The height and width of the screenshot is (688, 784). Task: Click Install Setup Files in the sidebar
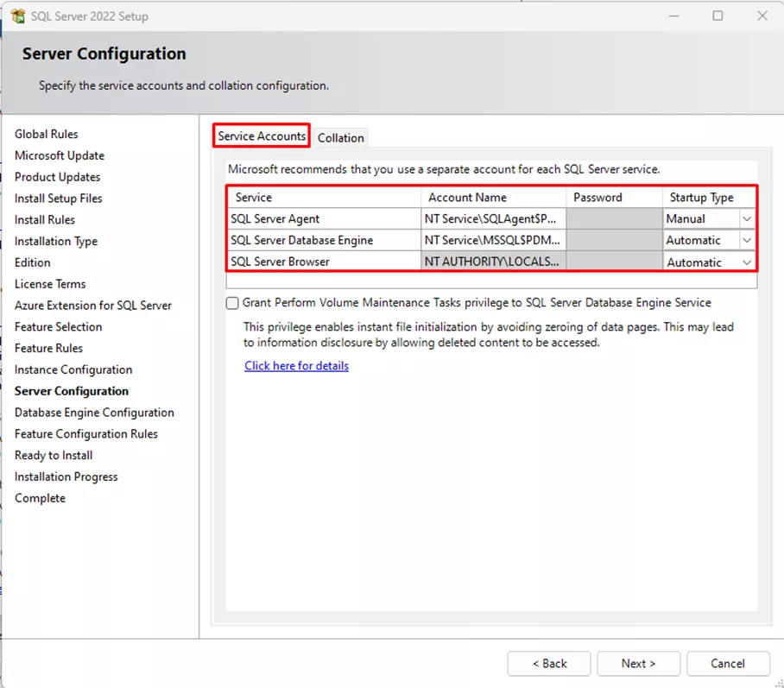(59, 199)
